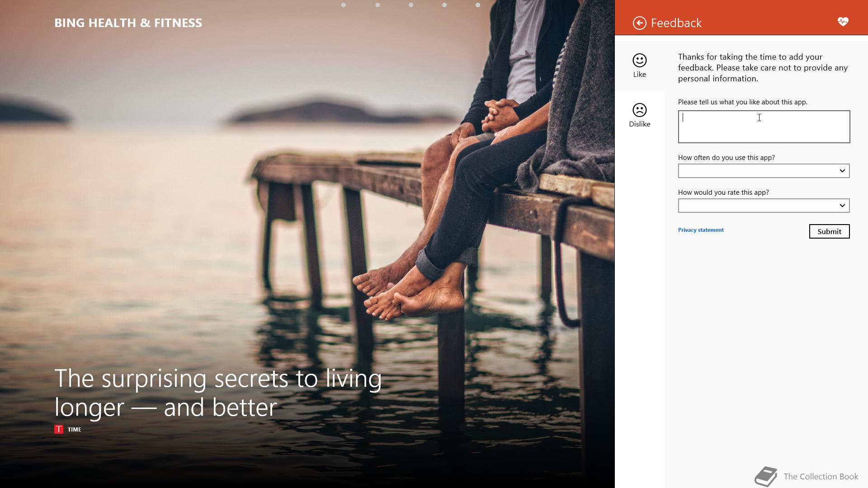Focus the 'what you like' text box

tap(763, 127)
